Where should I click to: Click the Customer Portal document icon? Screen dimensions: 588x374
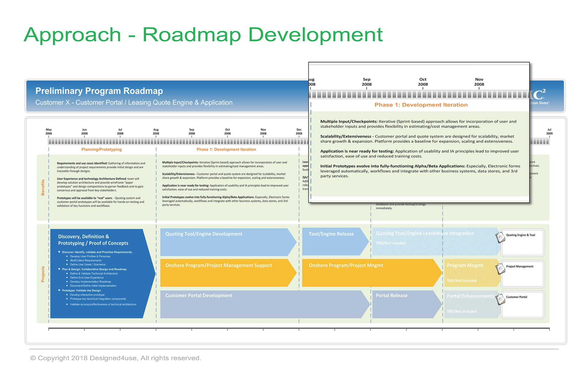(x=500, y=299)
